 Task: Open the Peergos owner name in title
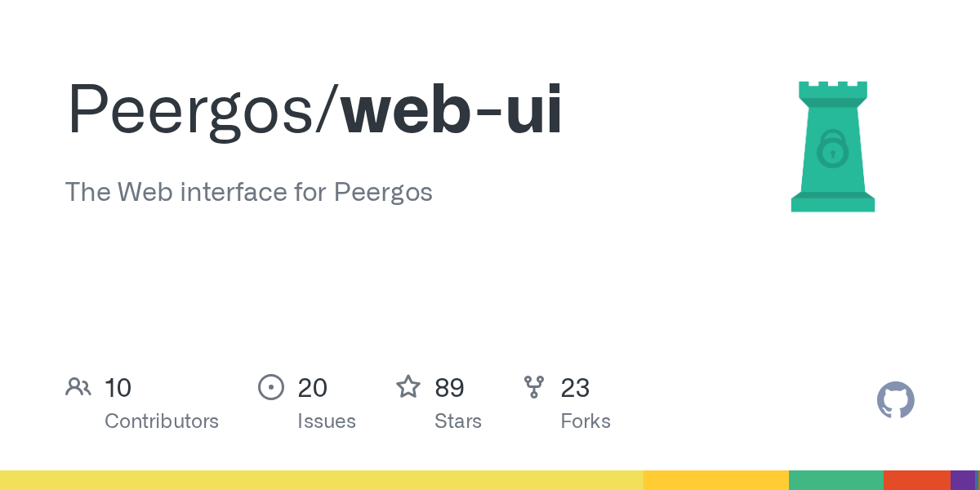197,109
